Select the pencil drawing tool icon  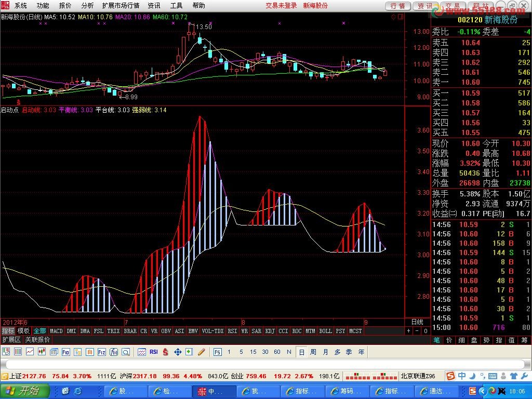tap(202, 352)
